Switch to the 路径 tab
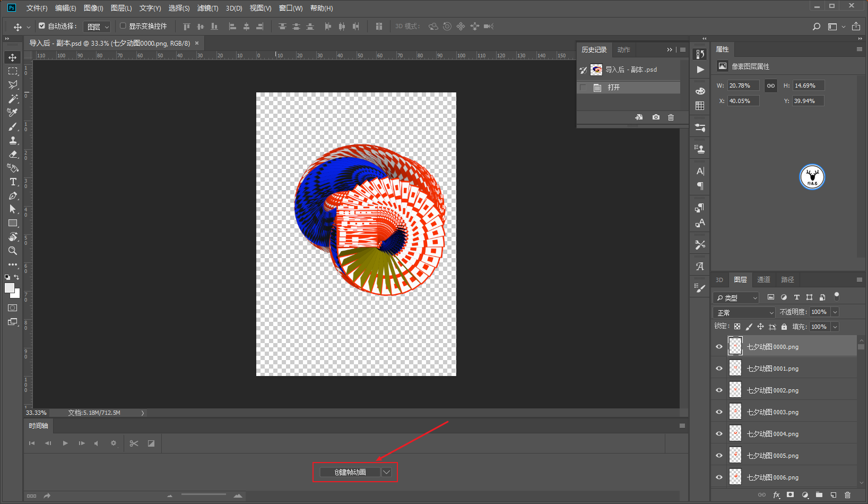Image resolution: width=868 pixels, height=504 pixels. coord(787,280)
